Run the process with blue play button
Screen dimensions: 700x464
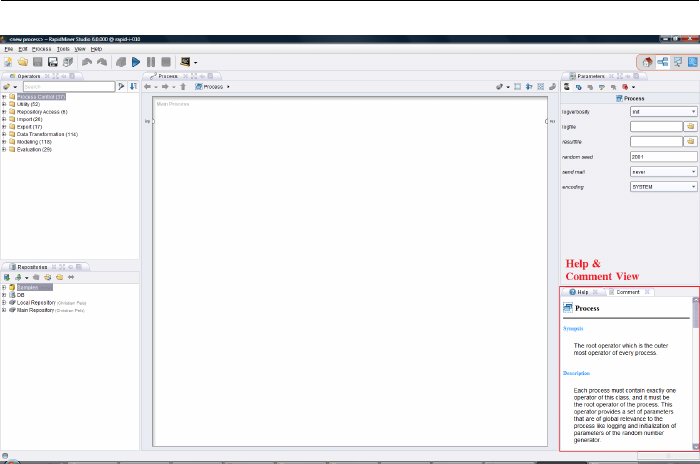136,62
